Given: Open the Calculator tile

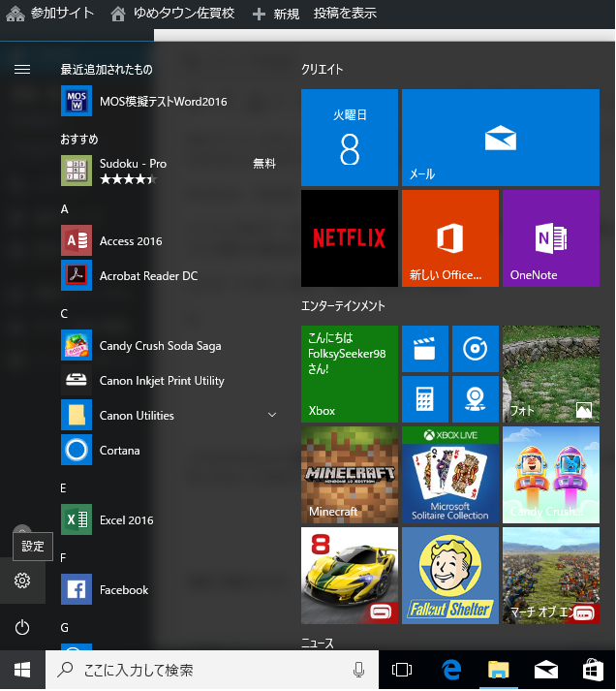Looking at the screenshot, I should tap(425, 399).
